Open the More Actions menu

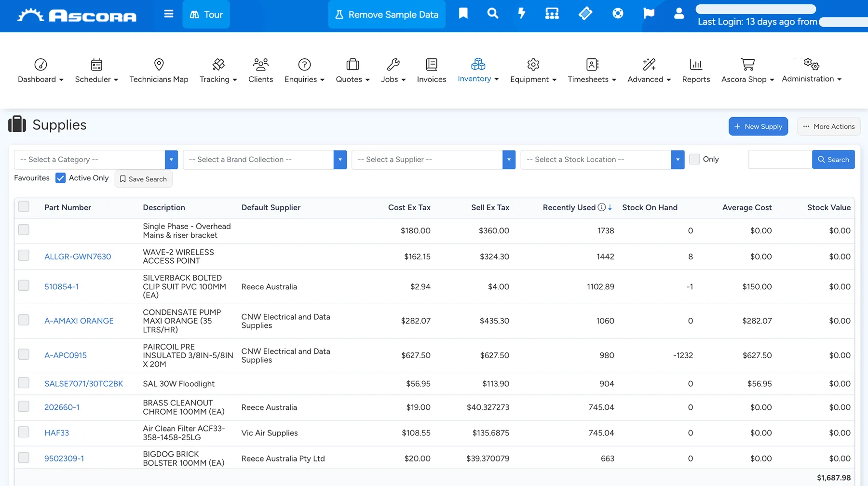pyautogui.click(x=828, y=126)
